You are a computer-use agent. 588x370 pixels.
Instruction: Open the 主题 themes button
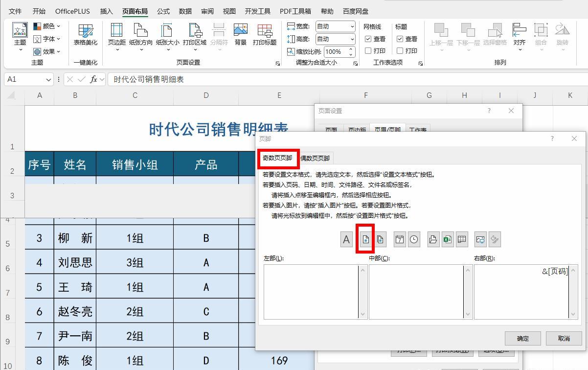[x=20, y=37]
